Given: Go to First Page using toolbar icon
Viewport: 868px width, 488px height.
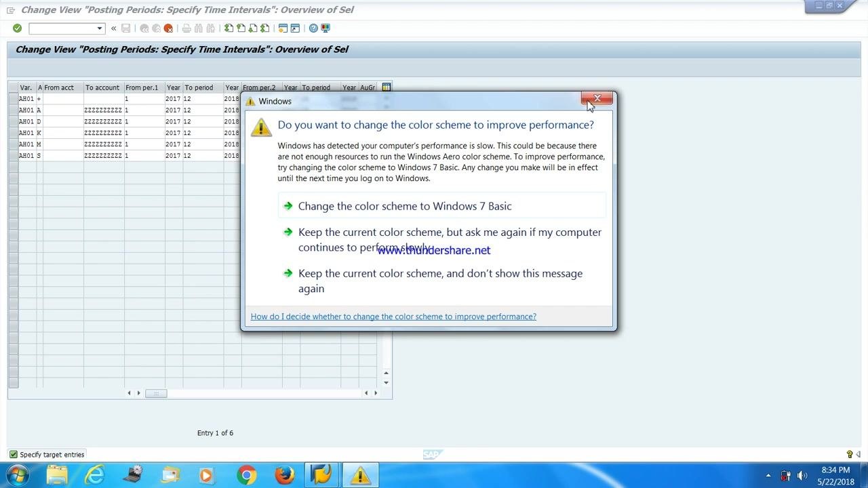Looking at the screenshot, I should pos(229,28).
